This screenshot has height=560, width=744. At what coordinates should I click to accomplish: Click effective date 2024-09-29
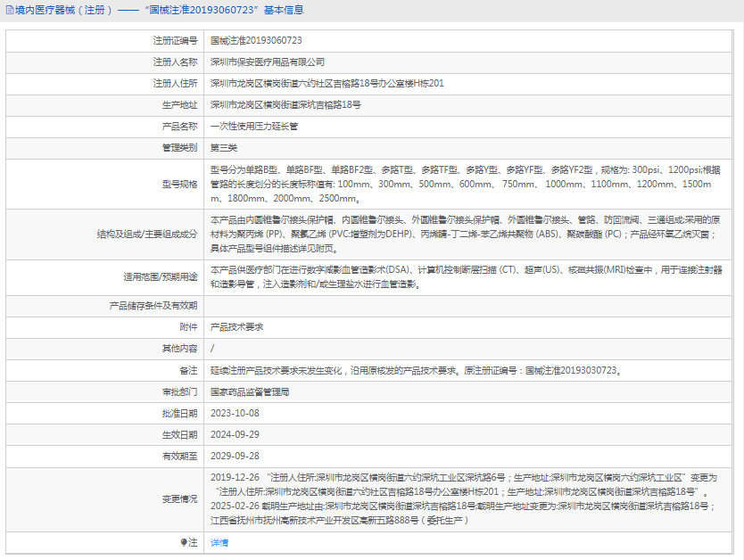coord(235,435)
